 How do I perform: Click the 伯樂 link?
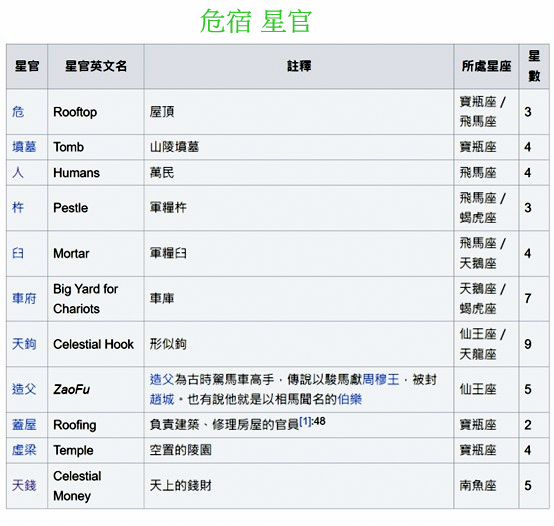tap(349, 399)
